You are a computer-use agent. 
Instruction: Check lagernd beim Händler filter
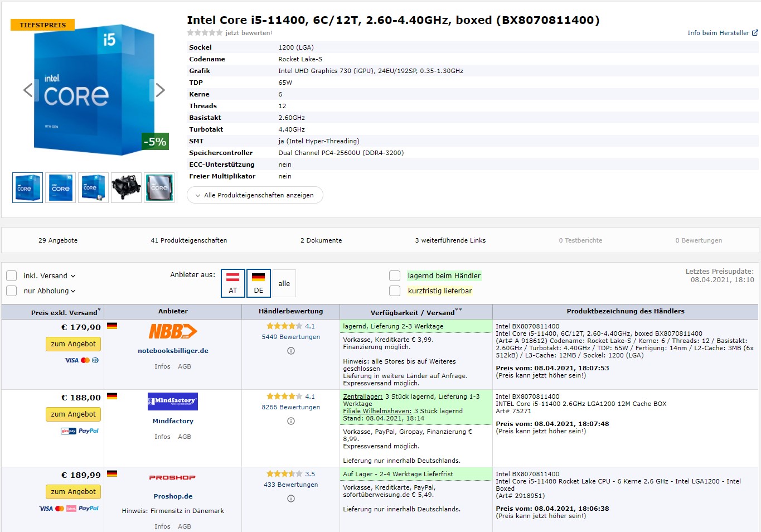[x=395, y=275]
